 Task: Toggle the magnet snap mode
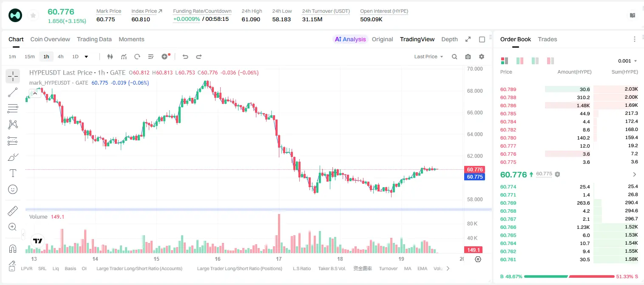pos(13,248)
